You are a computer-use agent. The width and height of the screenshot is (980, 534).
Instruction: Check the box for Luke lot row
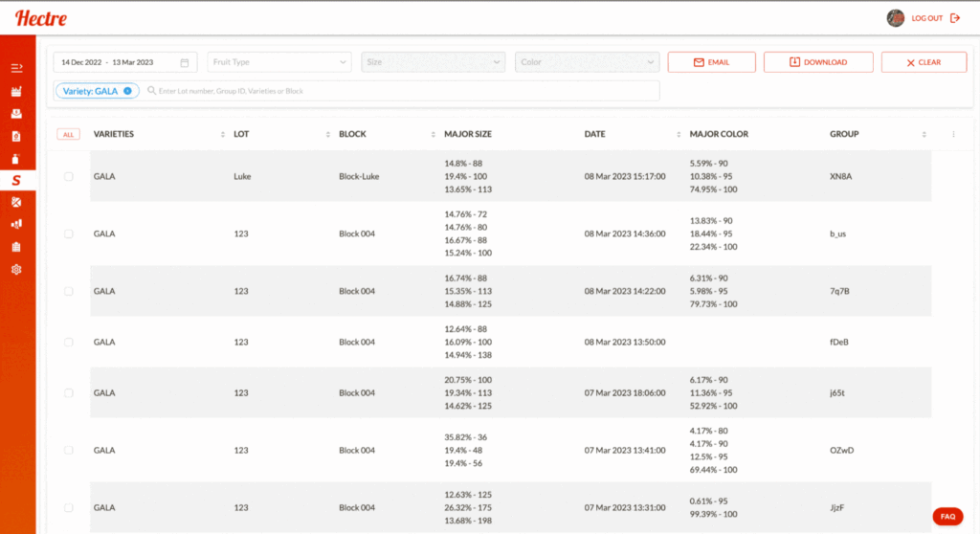coord(68,177)
